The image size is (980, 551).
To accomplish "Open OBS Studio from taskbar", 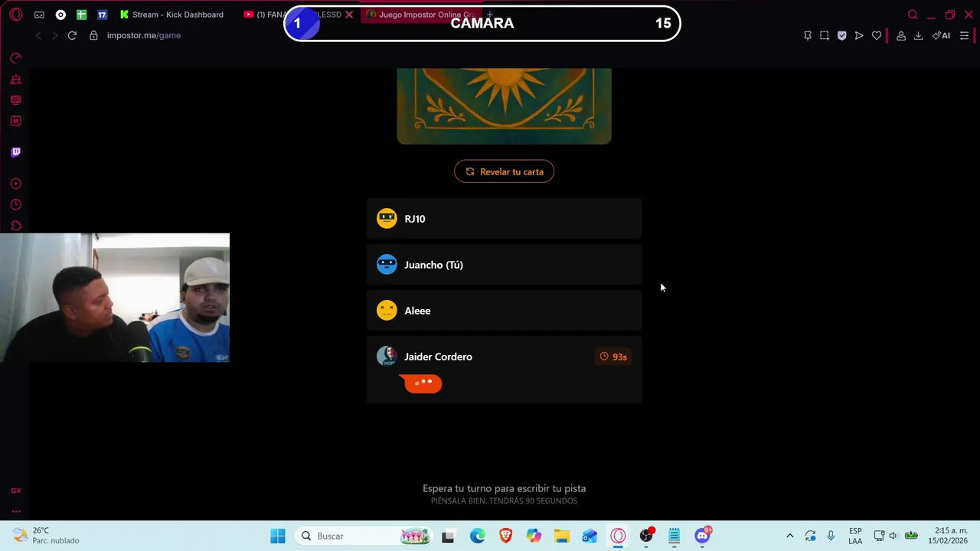I will click(x=646, y=536).
